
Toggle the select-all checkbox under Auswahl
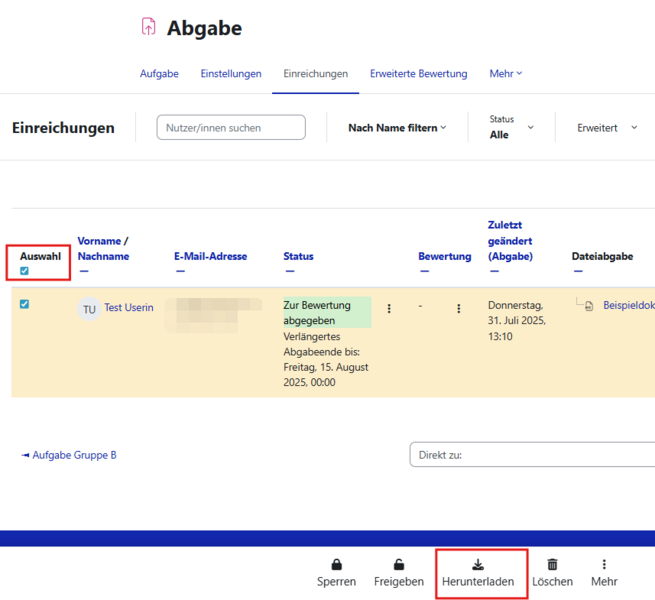point(24,271)
